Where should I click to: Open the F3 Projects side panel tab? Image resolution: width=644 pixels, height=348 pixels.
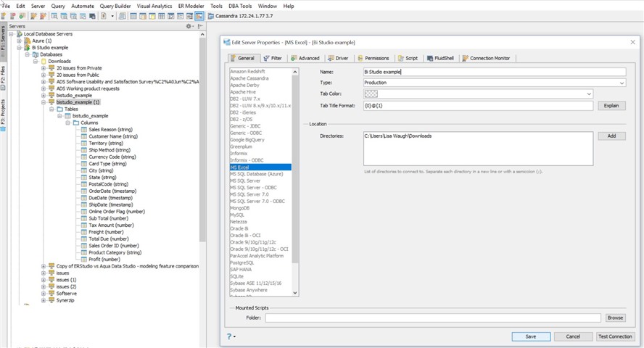coord(3,115)
